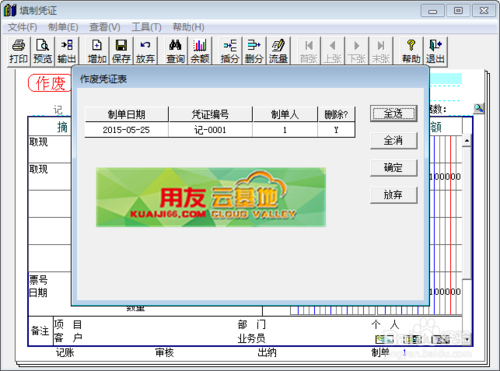Open the 制单(E) menu
Viewport: 500px width, 371px height.
coord(63,27)
